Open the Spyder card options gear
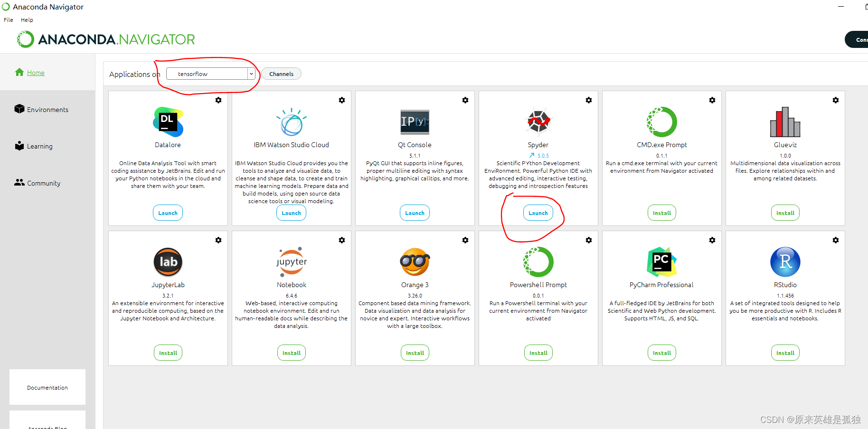Screen dimensions: 868x429 coord(589,100)
